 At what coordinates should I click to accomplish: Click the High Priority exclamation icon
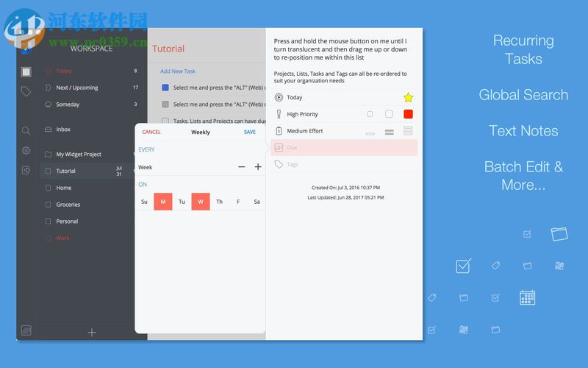point(279,114)
